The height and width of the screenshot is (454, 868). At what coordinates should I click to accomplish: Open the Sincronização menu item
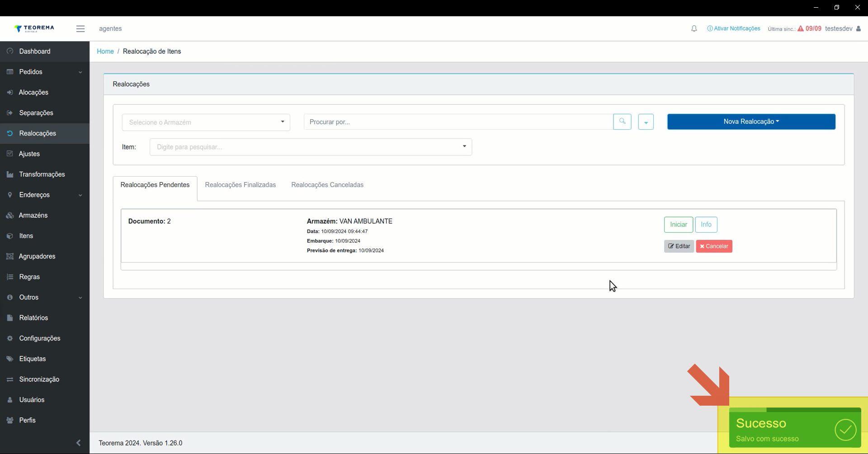tap(45, 379)
